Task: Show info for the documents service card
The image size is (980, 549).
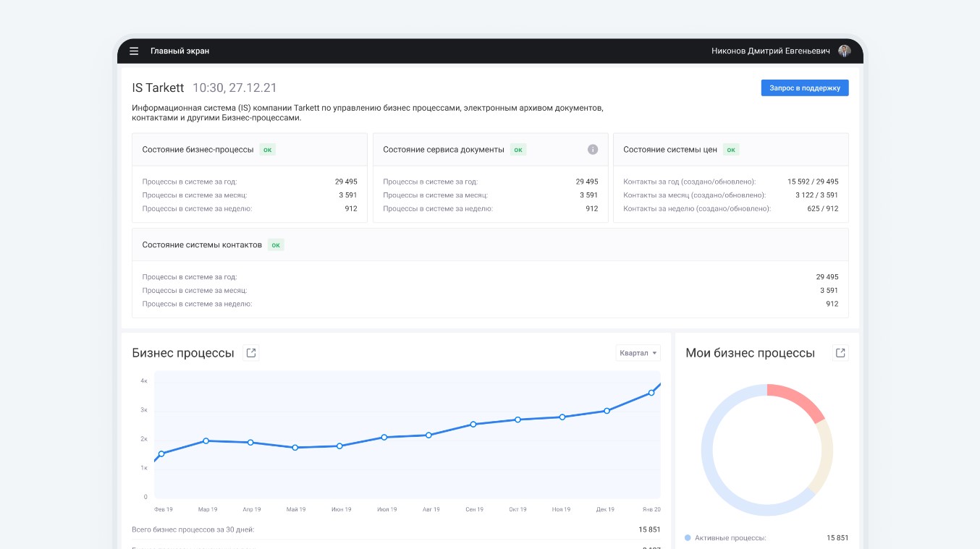Action: tap(593, 150)
